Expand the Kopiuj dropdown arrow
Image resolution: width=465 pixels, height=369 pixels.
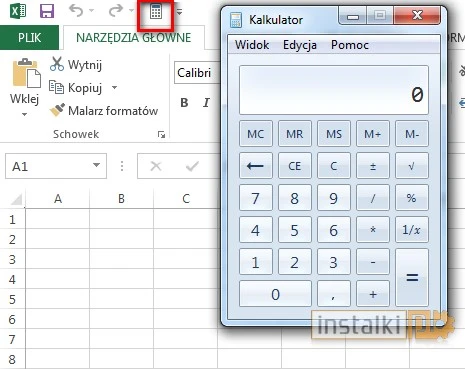tap(114, 87)
